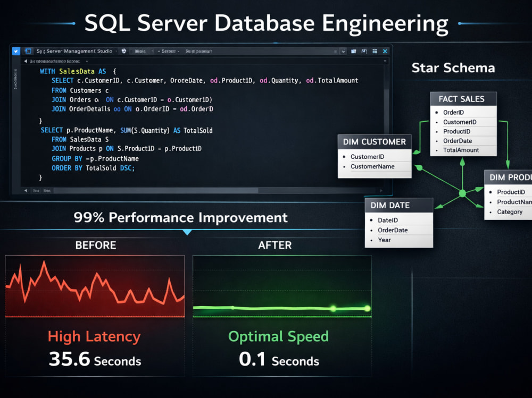Screen dimensions: 532x398
Task: Click the 'SELECT p.ProductName' code line
Action: coord(127,131)
